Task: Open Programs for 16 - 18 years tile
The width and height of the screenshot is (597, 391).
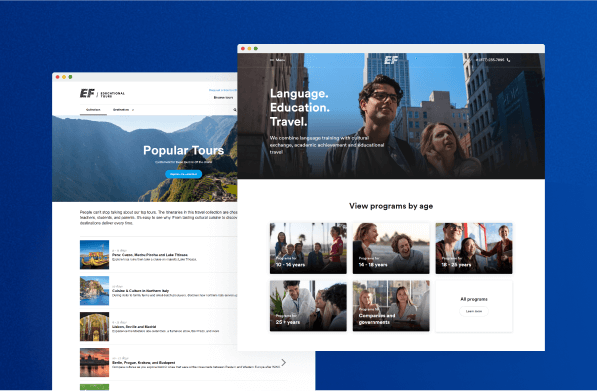Action: click(391, 248)
